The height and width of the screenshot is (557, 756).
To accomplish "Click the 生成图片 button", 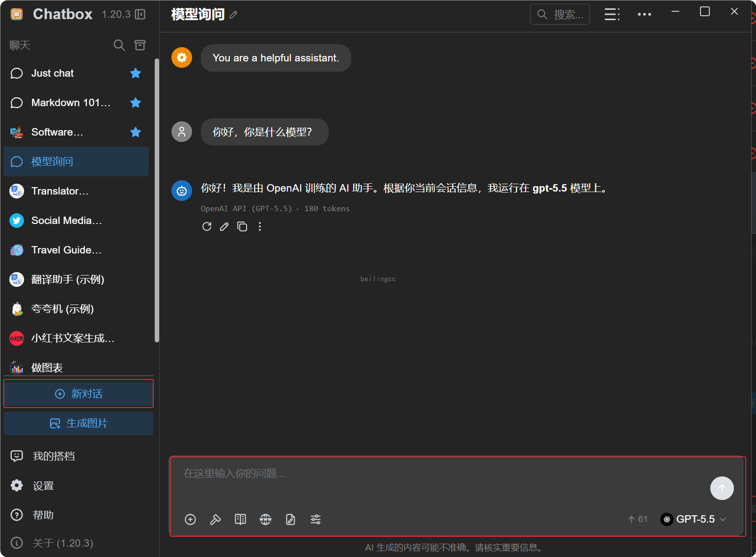I will coord(79,423).
